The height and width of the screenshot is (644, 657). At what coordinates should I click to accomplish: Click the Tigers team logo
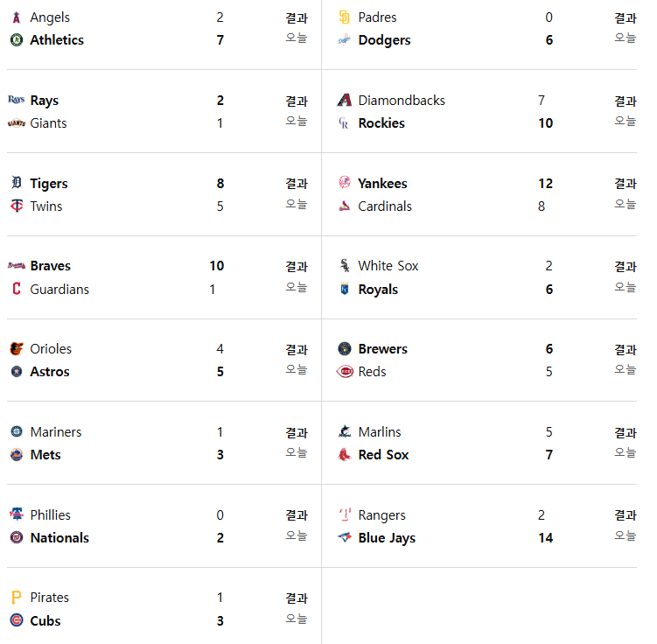point(17,183)
